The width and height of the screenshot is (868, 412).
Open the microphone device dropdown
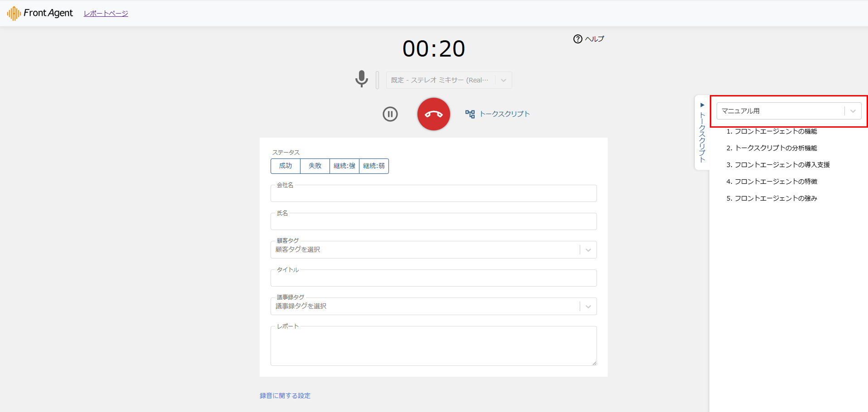pos(503,80)
